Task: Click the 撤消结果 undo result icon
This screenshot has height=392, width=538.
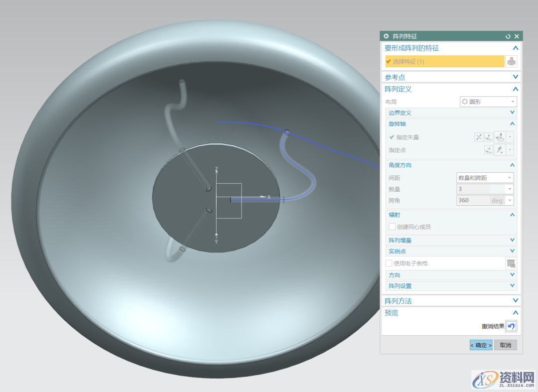Action: [511, 326]
